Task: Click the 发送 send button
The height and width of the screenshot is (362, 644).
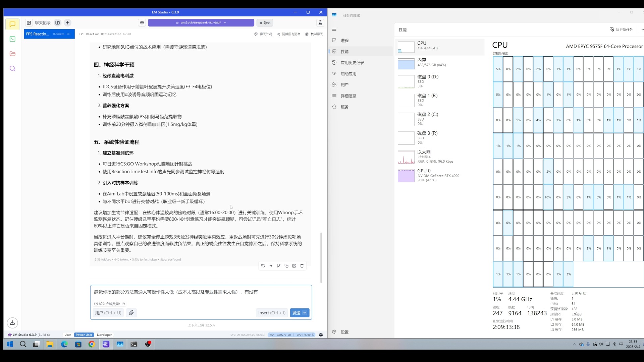Action: [x=300, y=313]
